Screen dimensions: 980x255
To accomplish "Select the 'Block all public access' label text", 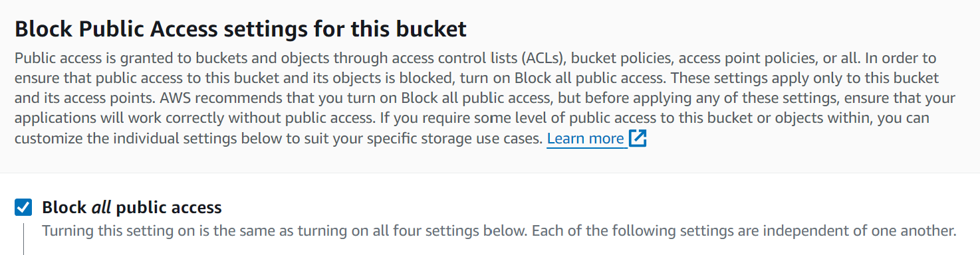I will (132, 208).
